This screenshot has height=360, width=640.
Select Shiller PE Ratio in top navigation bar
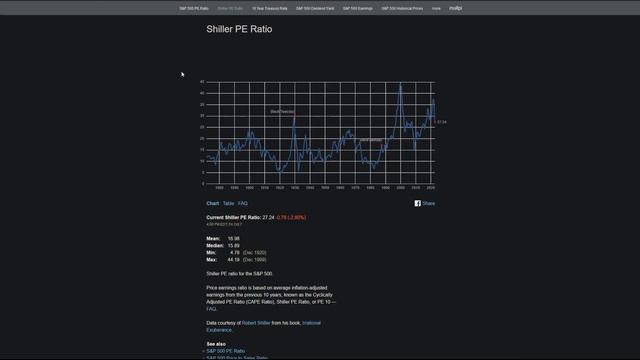230,8
